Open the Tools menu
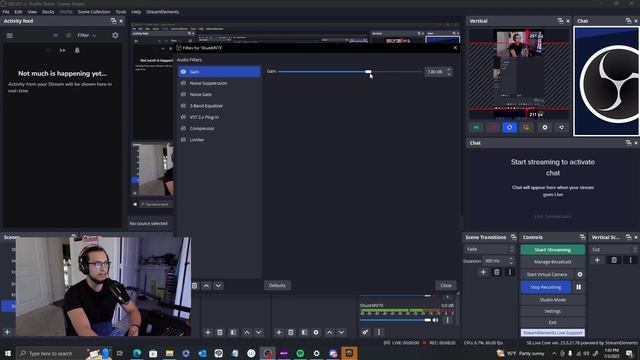The width and height of the screenshot is (640, 360). point(121,12)
